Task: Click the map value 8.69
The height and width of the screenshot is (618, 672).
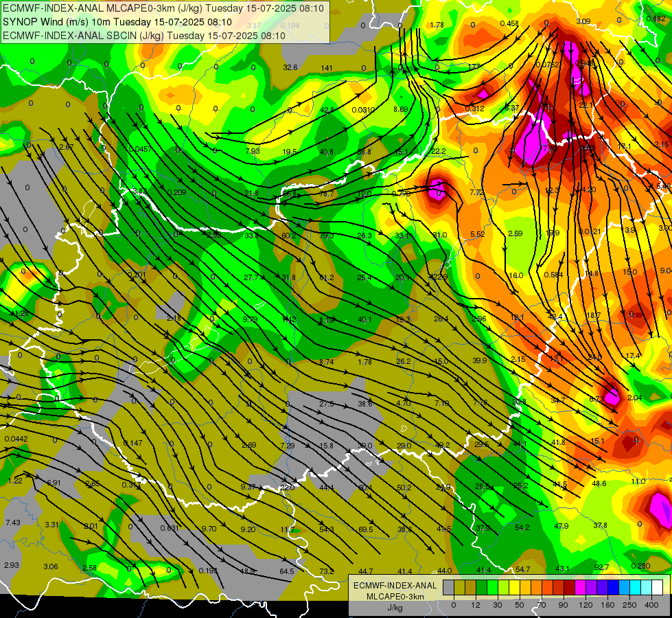Action: [x=401, y=109]
